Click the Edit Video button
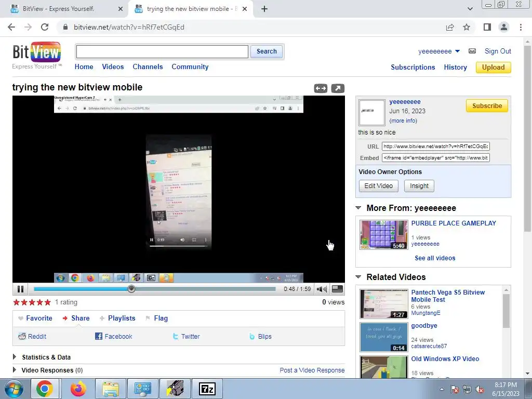 coord(379,186)
